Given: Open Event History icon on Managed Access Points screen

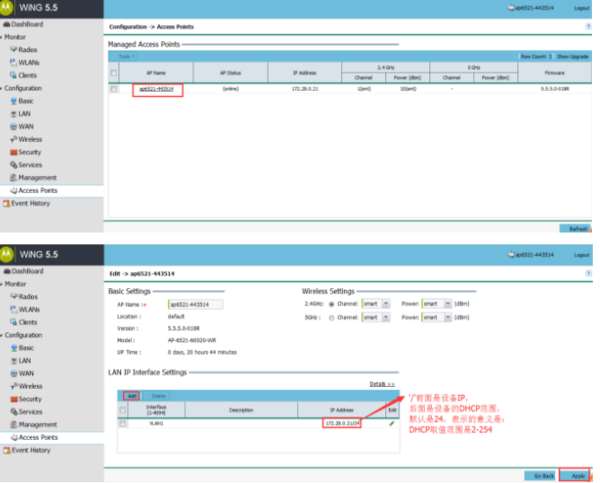Looking at the screenshot, I should pyautogui.click(x=6, y=203).
